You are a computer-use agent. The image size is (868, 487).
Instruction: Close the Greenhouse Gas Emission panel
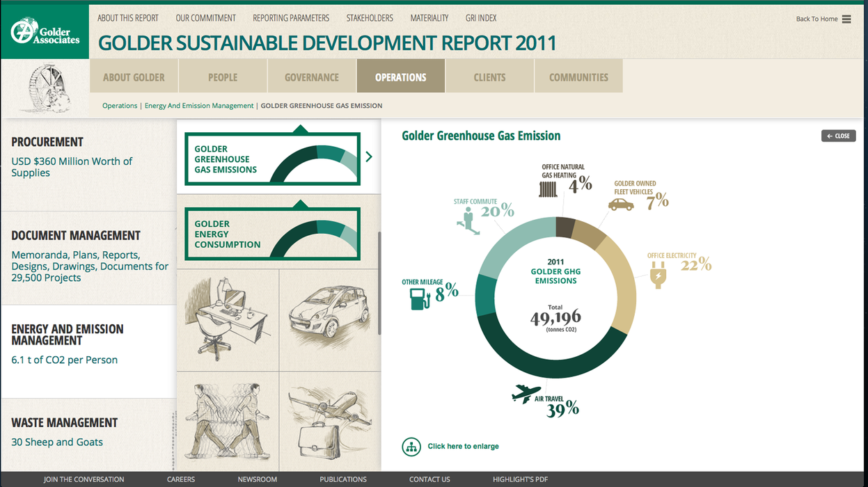838,136
